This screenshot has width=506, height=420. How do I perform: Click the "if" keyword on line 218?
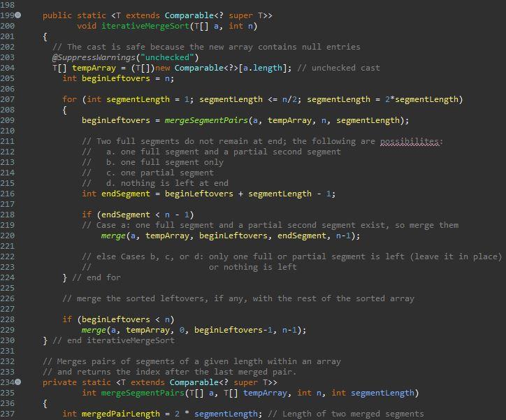87,215
